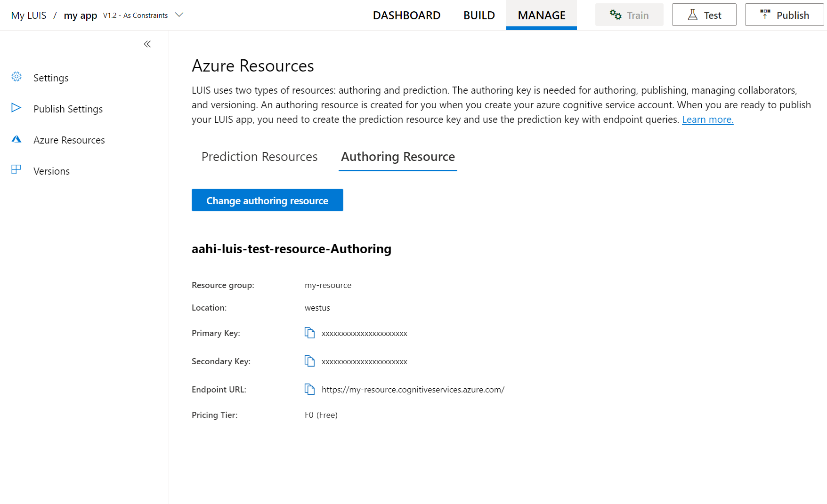Select the MANAGE section
Screen dimensions: 827x504
(x=541, y=16)
